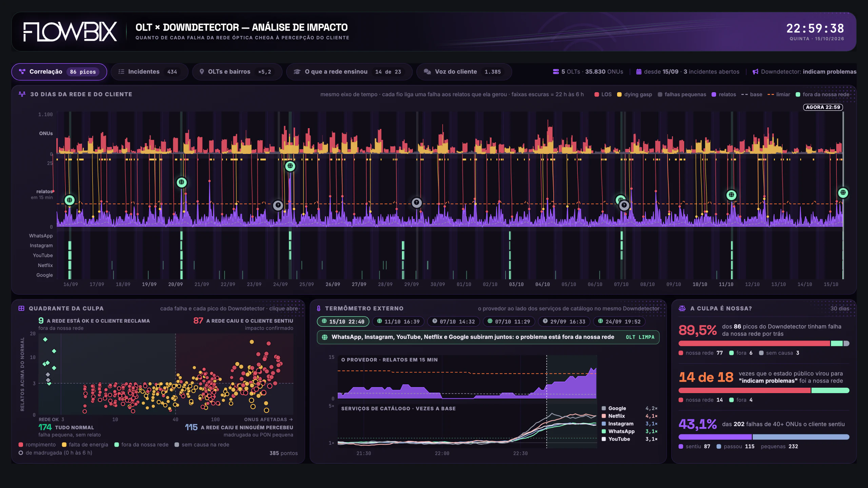Select the globe marker at the AGORA line
Screen dimensions: 868x488
coord(843,193)
